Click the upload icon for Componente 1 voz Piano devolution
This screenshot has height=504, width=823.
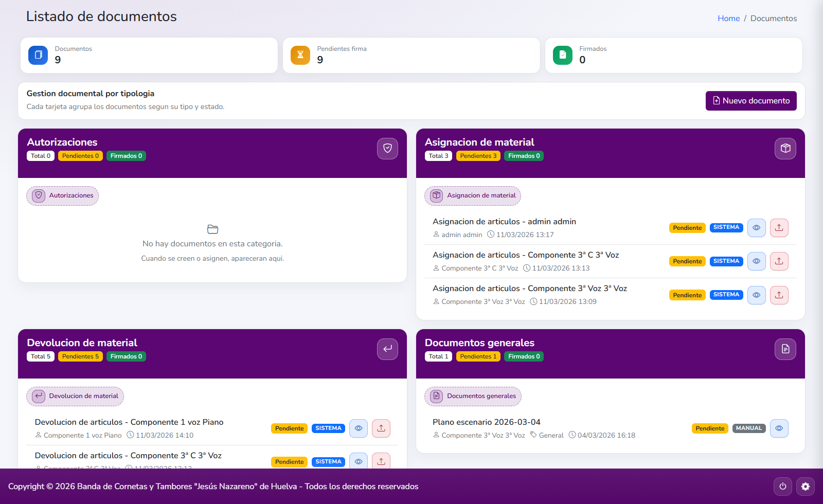click(x=381, y=428)
